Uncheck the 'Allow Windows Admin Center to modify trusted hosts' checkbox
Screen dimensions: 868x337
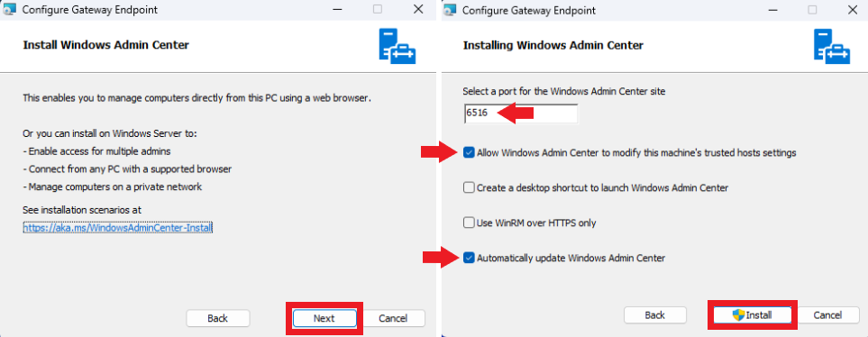click(469, 152)
